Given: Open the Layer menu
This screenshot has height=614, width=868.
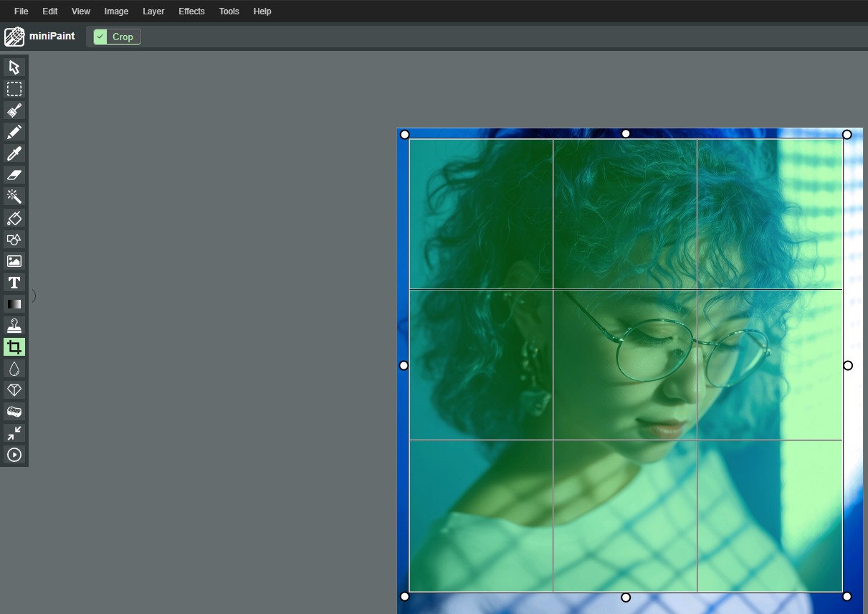Looking at the screenshot, I should pyautogui.click(x=153, y=11).
